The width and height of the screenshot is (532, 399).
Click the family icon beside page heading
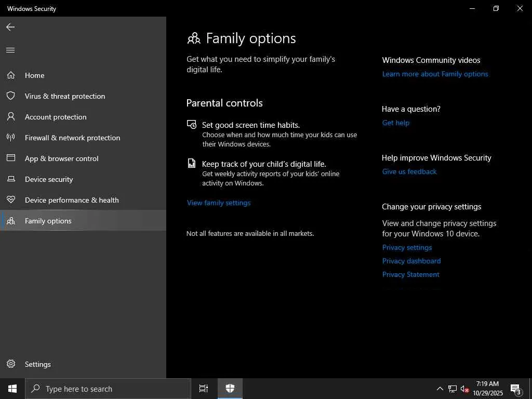194,38
